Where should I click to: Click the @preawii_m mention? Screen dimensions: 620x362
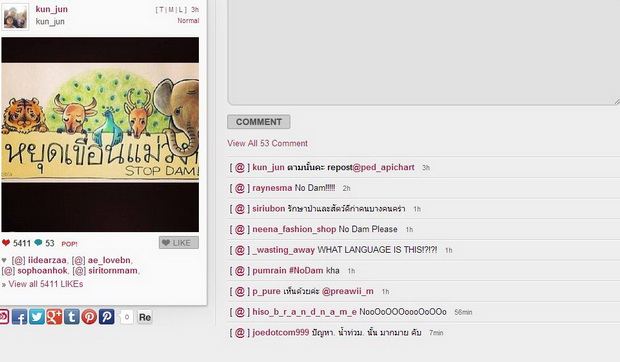coord(348,291)
